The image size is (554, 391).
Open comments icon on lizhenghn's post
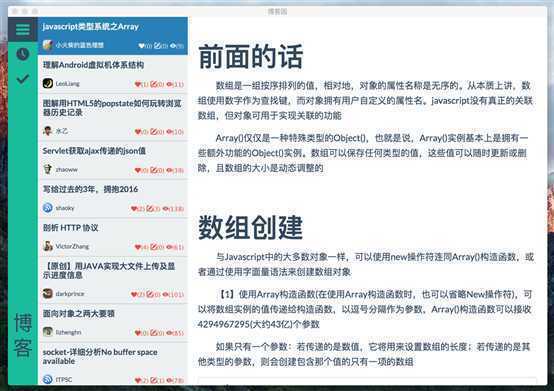[153, 332]
